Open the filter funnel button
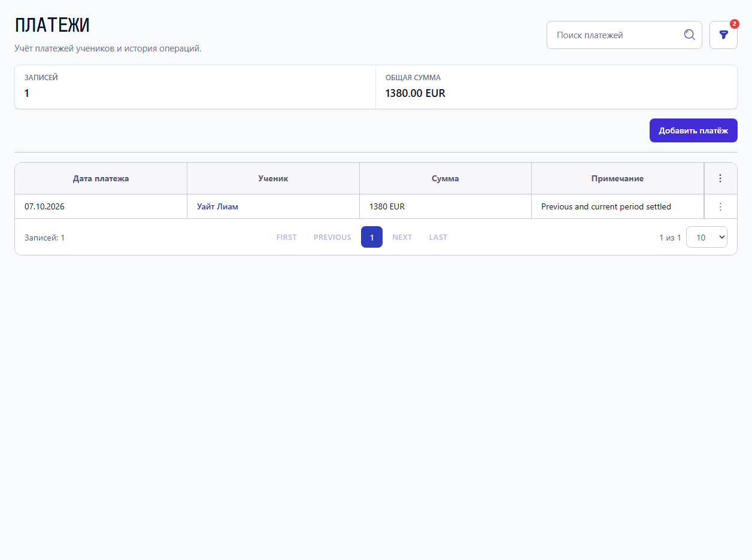The height and width of the screenshot is (560, 752). 723,35
